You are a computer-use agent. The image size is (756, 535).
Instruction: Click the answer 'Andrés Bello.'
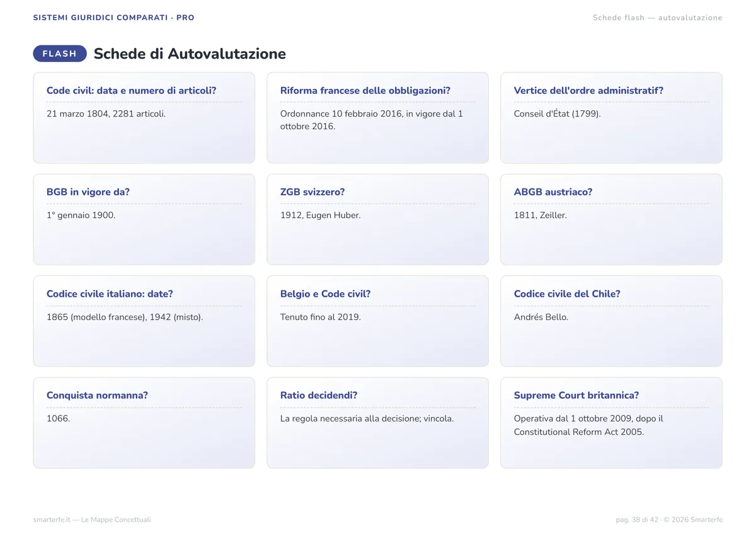coord(541,317)
